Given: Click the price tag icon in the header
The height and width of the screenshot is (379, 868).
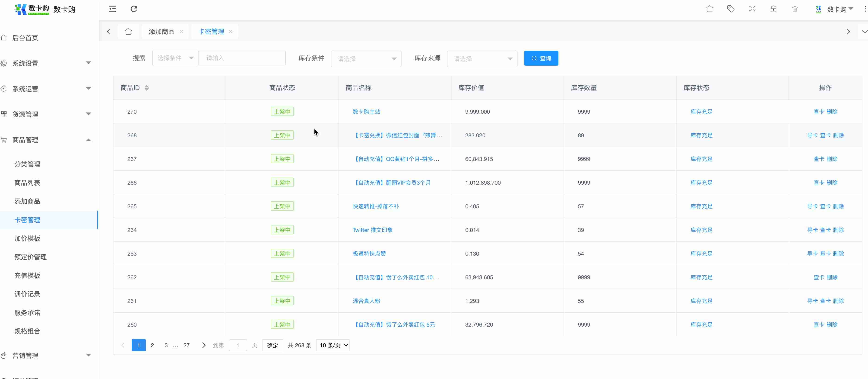Looking at the screenshot, I should (x=731, y=9).
